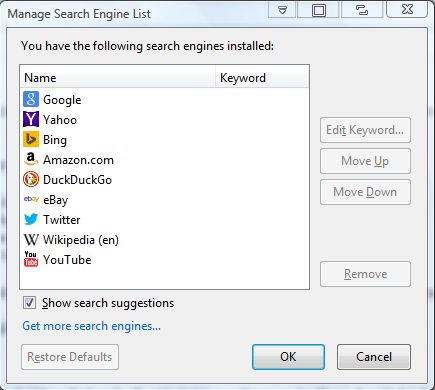Click the DuckDuckGo duck icon

[31, 179]
